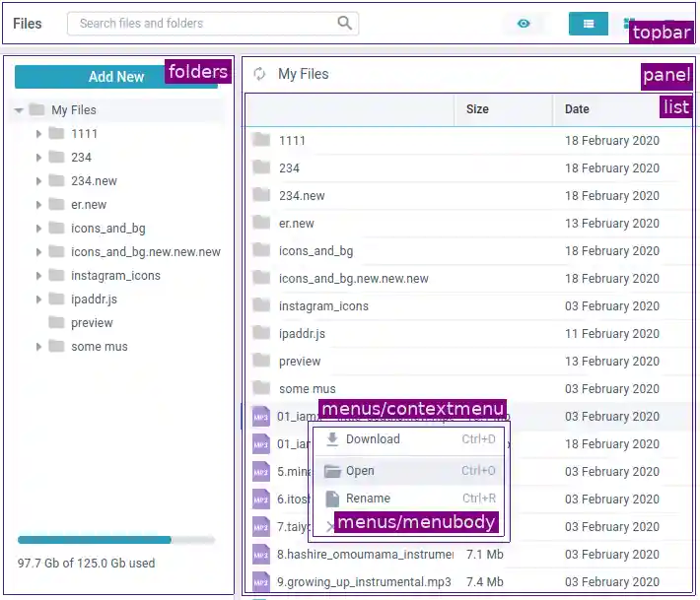Screen dimensions: 700x600
Task: Click the MP3 icon of 7.taiy file
Action: (x=260, y=527)
